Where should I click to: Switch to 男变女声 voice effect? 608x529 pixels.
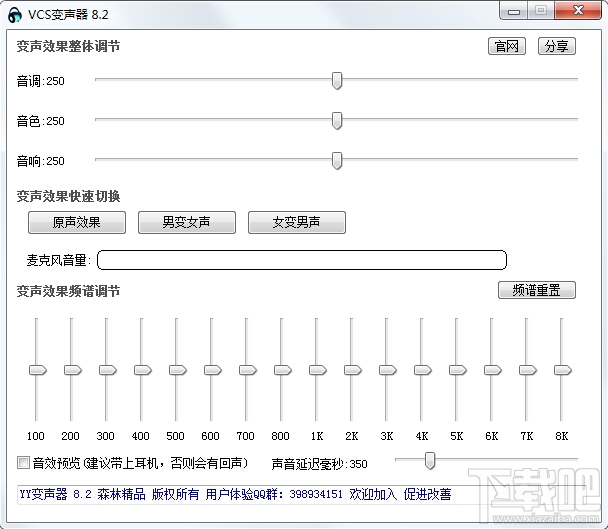[x=187, y=222]
